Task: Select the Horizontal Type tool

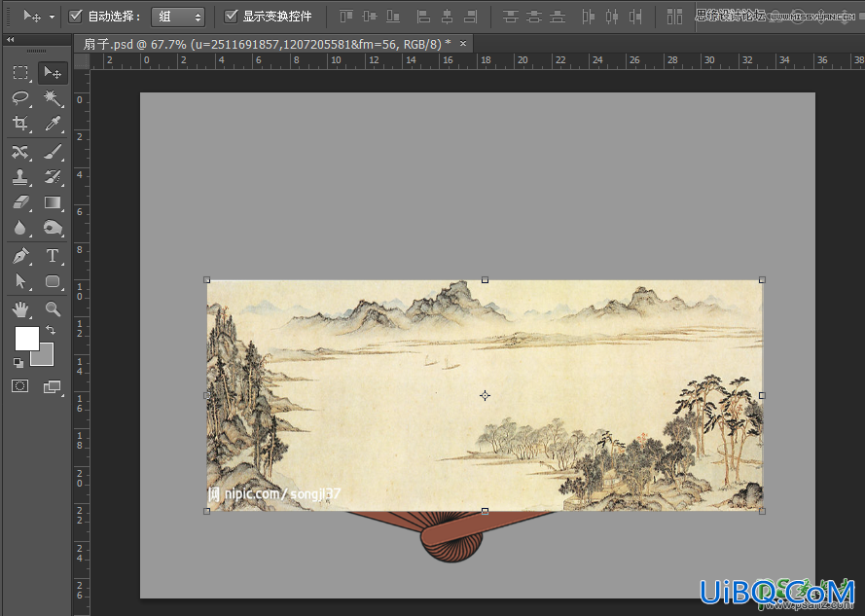Action: [x=53, y=256]
